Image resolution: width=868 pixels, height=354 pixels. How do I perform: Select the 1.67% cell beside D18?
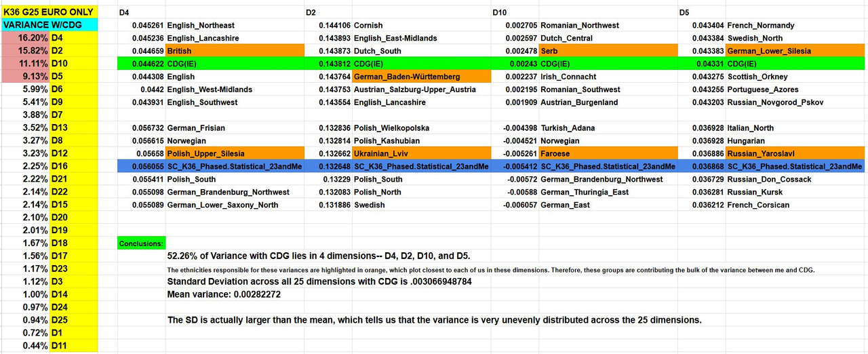[x=24, y=243]
